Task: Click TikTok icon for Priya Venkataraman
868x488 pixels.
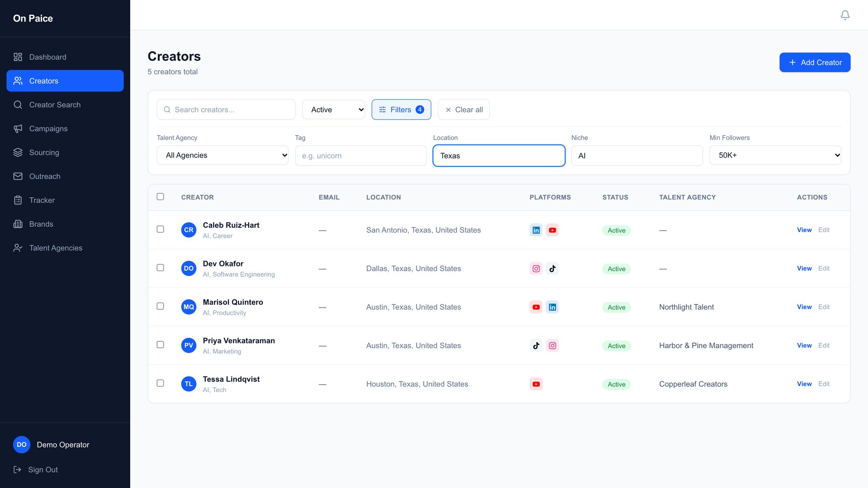Action: (536, 346)
